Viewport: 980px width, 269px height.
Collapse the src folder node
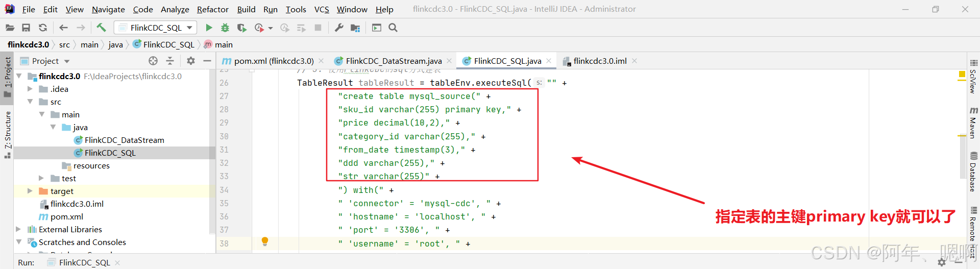(30, 102)
